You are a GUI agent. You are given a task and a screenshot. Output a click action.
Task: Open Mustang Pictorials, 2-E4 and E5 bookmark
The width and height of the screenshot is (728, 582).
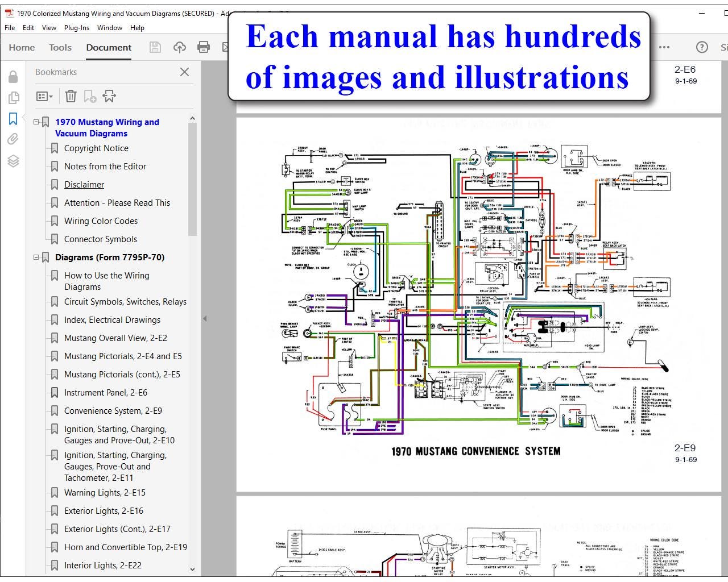(x=123, y=356)
